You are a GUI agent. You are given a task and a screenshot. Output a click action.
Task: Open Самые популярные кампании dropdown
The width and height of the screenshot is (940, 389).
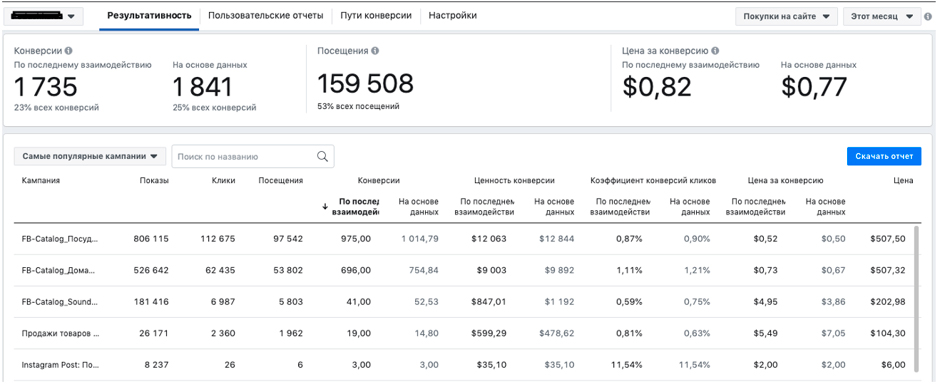(x=90, y=156)
